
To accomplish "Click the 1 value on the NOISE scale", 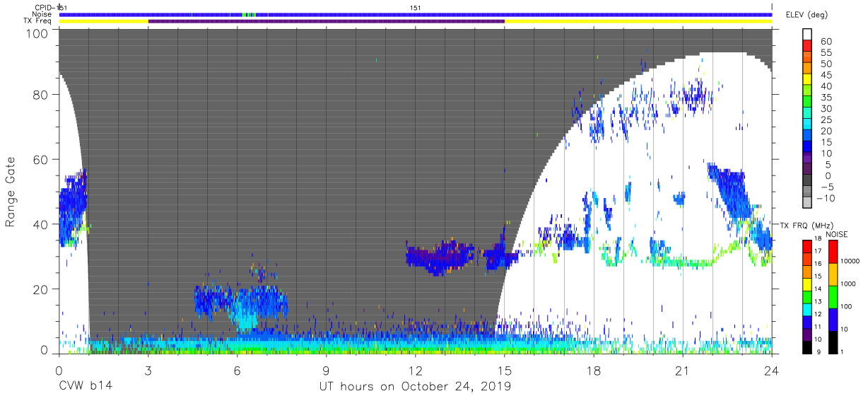I will pos(842,351).
